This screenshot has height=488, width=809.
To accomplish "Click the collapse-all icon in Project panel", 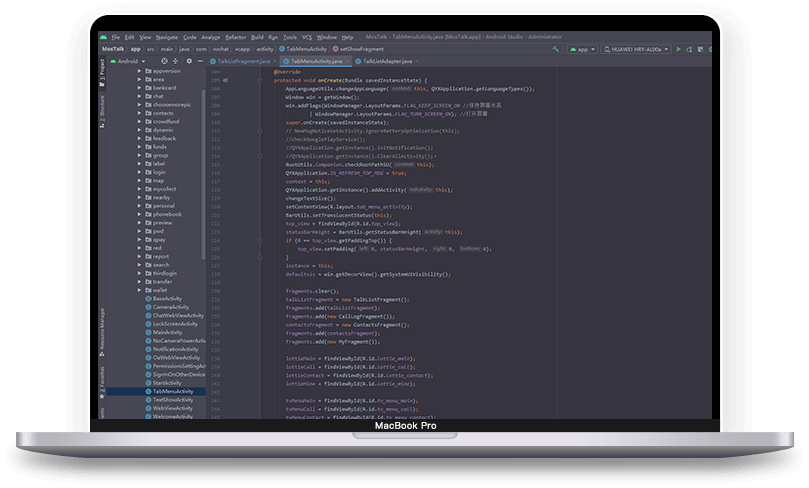I will pos(175,61).
